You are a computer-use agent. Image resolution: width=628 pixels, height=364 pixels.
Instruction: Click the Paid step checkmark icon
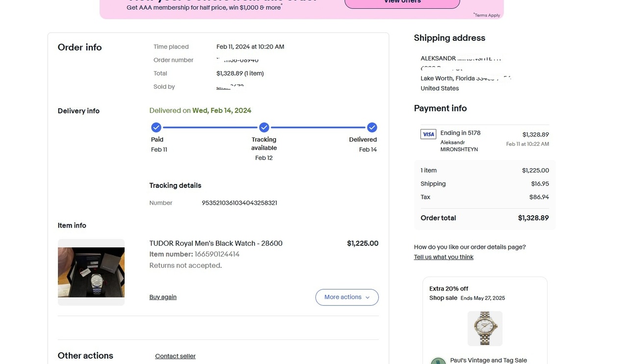tap(156, 128)
